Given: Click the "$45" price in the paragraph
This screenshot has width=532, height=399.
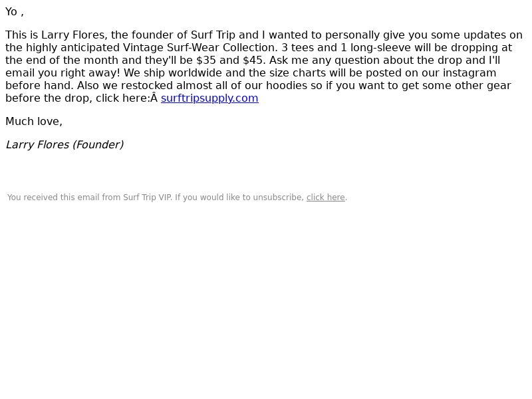Looking at the screenshot, I should coord(253,60).
